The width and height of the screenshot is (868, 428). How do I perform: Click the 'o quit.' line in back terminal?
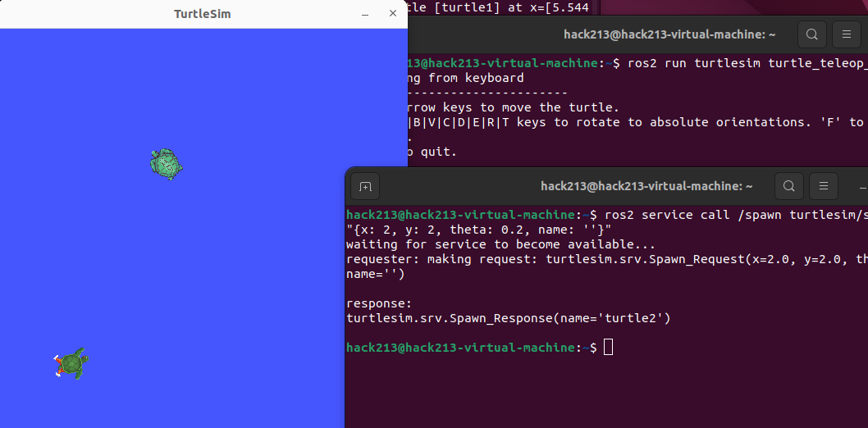coord(432,152)
